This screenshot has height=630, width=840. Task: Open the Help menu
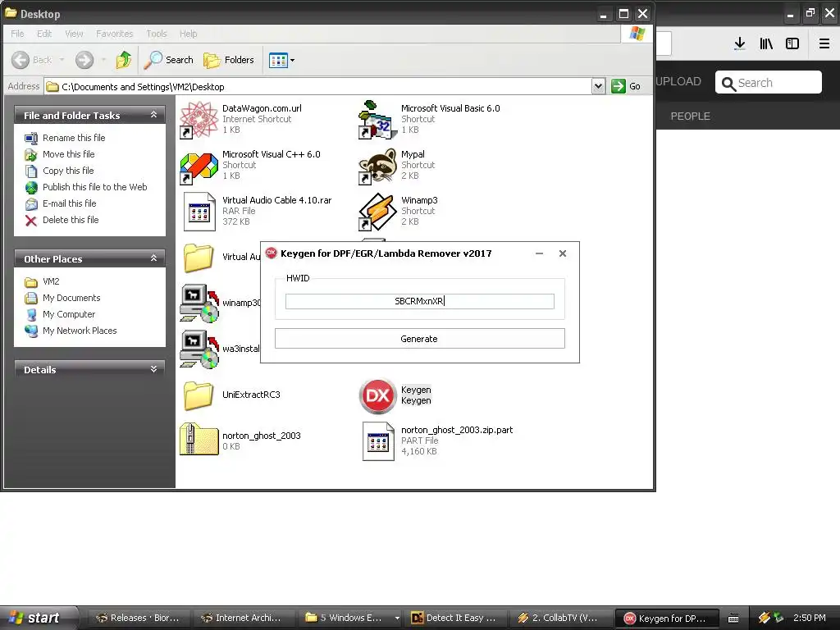188,34
